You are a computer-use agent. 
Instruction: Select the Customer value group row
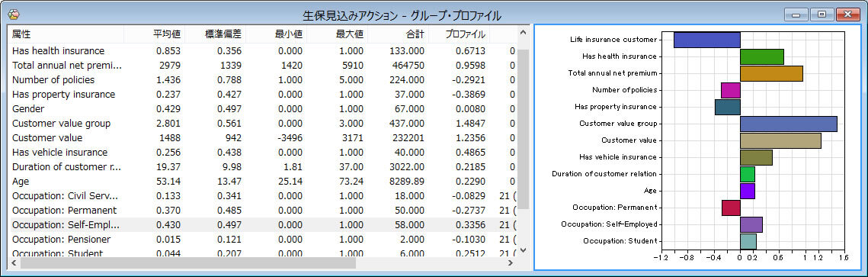click(x=263, y=124)
